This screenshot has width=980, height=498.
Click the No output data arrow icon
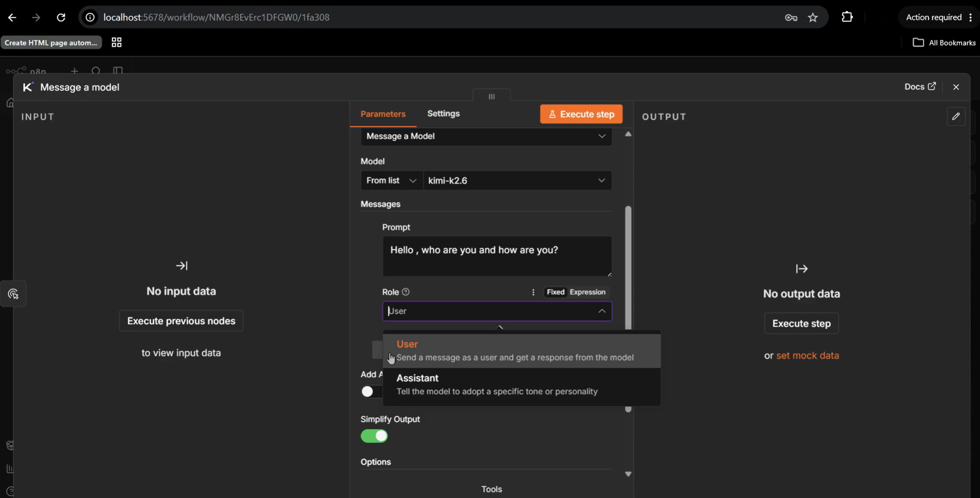[x=802, y=269]
